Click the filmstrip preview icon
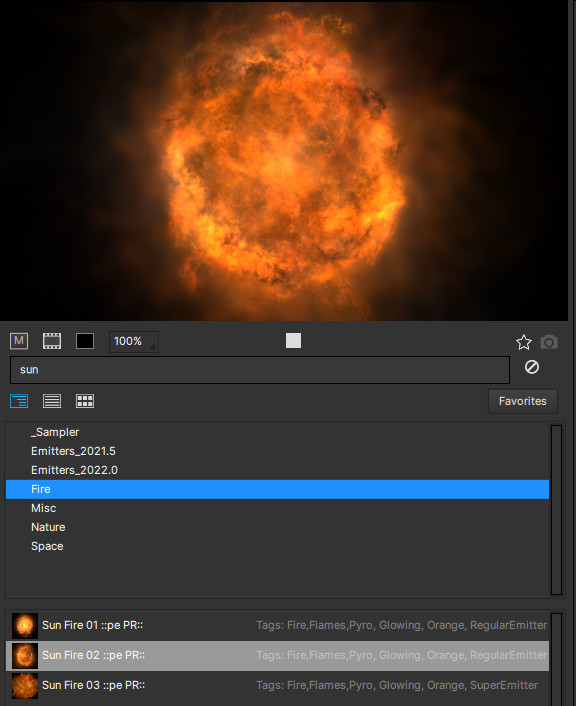Viewport: 576px width, 706px height. (52, 341)
